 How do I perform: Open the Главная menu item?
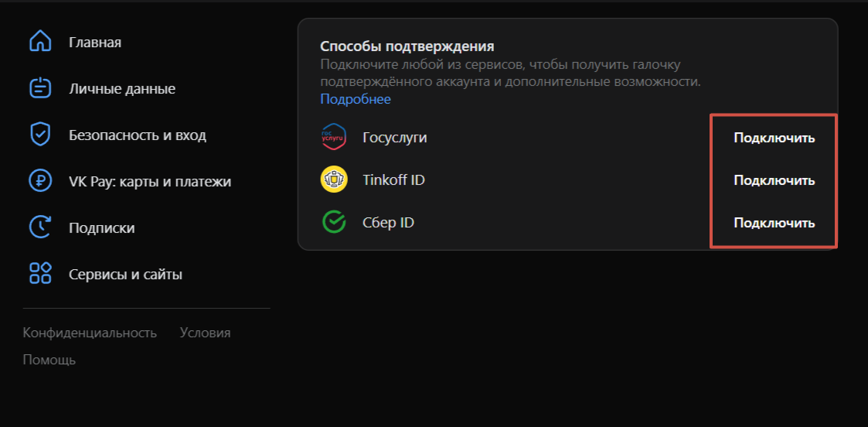pyautogui.click(x=94, y=43)
